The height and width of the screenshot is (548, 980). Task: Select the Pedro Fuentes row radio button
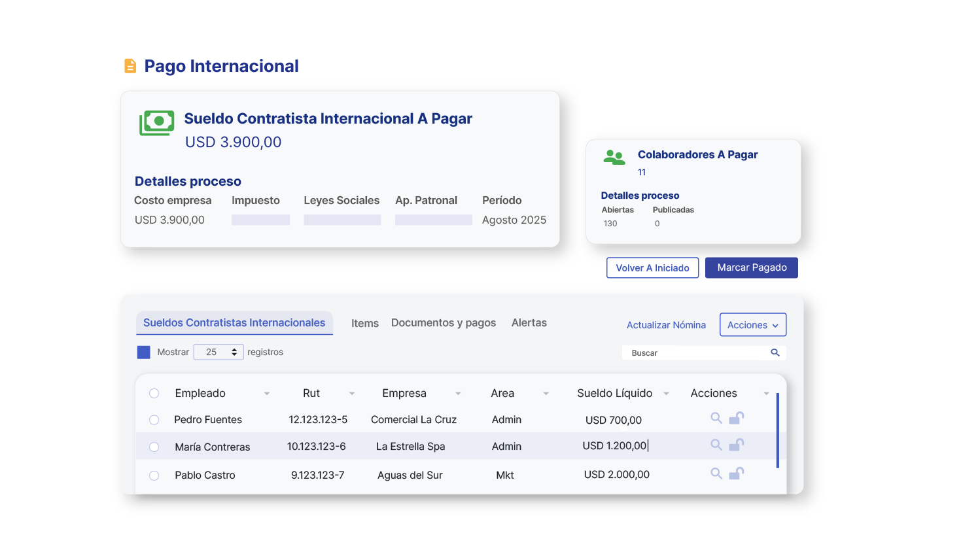[154, 420]
